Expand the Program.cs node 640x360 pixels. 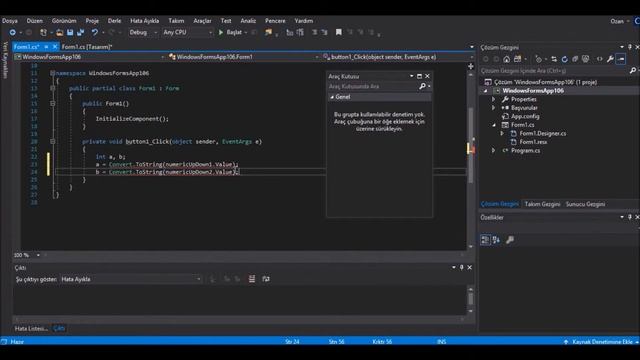click(x=493, y=151)
